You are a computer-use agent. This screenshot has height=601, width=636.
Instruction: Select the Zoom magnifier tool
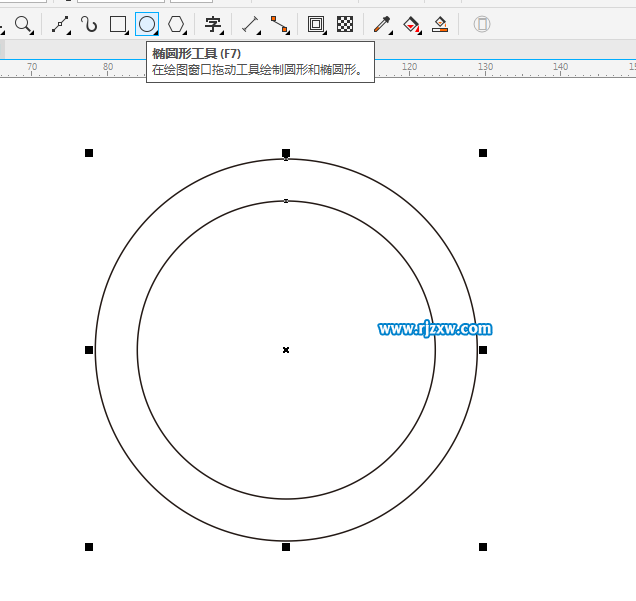point(22,24)
